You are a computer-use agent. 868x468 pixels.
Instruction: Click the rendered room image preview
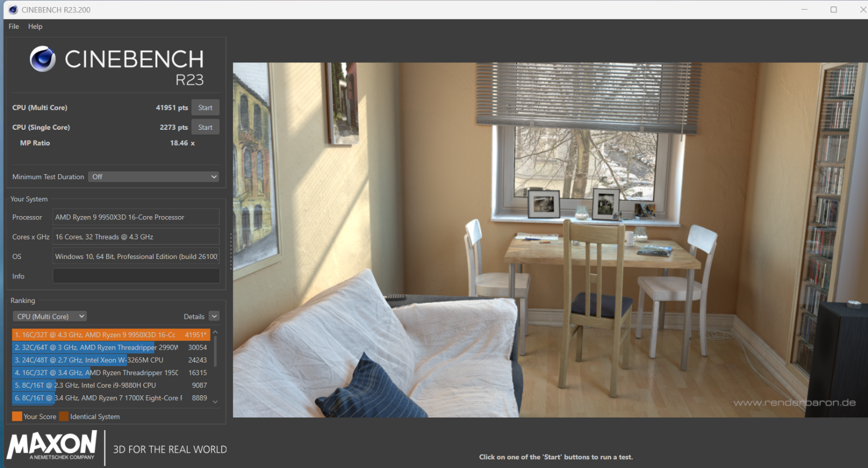click(550, 240)
